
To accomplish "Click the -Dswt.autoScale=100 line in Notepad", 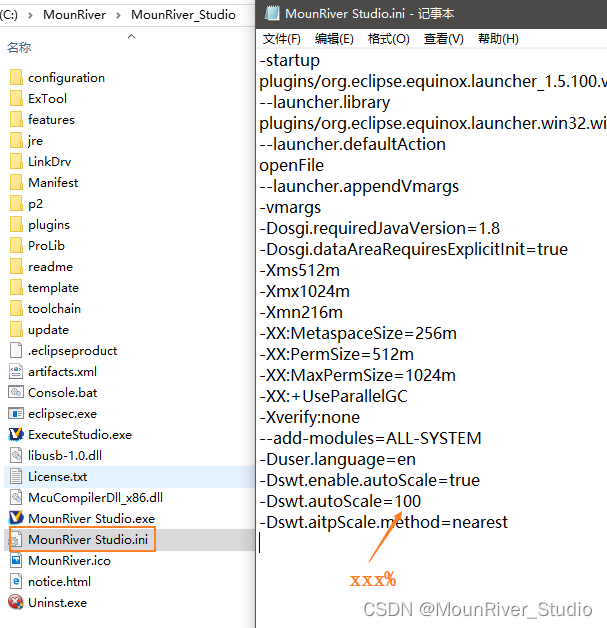I will (x=340, y=501).
